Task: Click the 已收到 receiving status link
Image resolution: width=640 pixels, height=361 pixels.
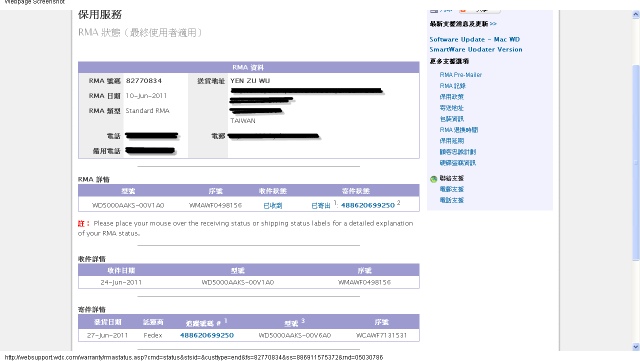Action: pos(273,205)
